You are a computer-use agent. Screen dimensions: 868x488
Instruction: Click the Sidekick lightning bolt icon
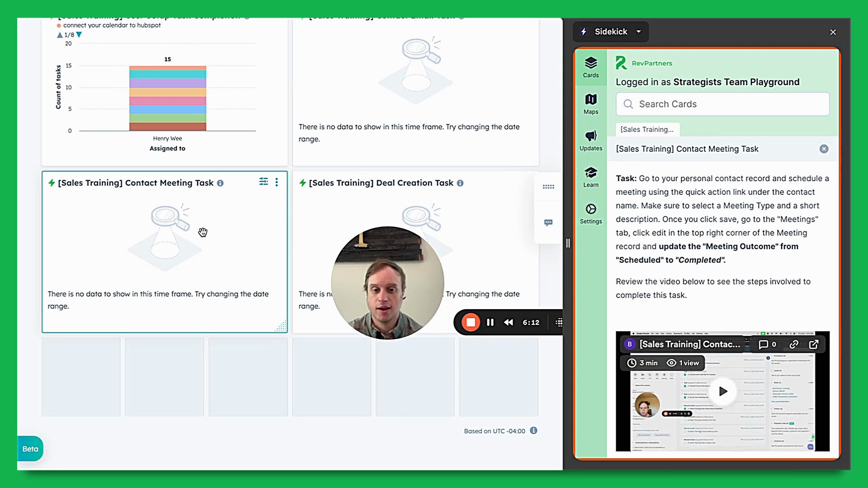pos(584,31)
